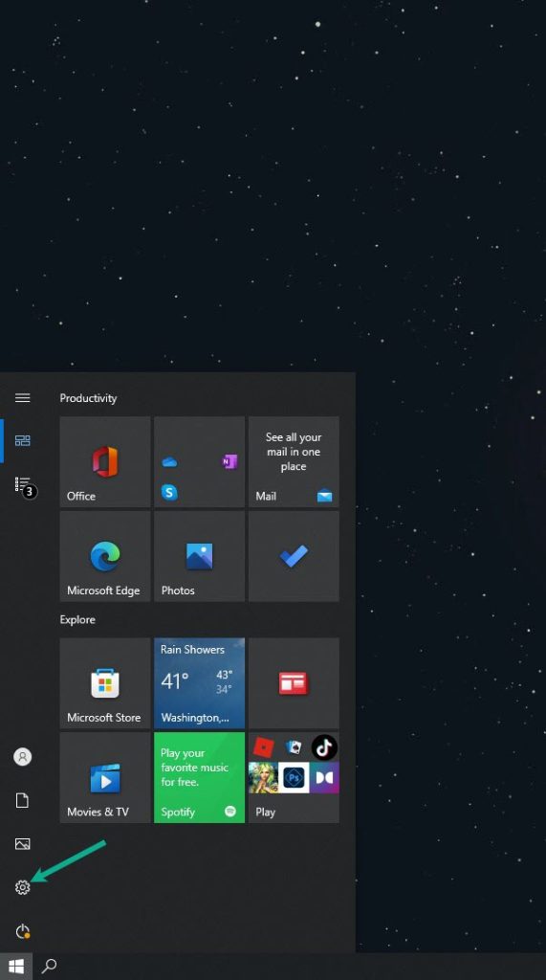Open the game character thumbnail in Play tile
Viewport: 546px width, 980px height.
pyautogui.click(x=263, y=778)
